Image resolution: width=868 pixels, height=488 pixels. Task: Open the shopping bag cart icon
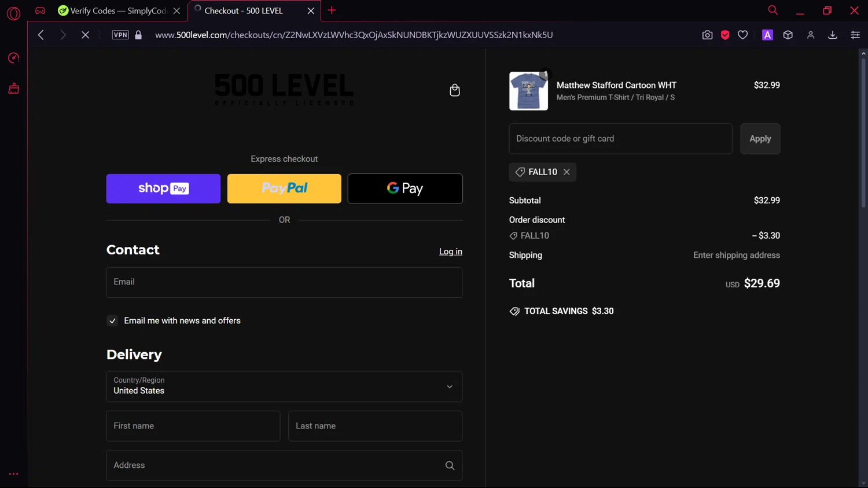click(455, 90)
